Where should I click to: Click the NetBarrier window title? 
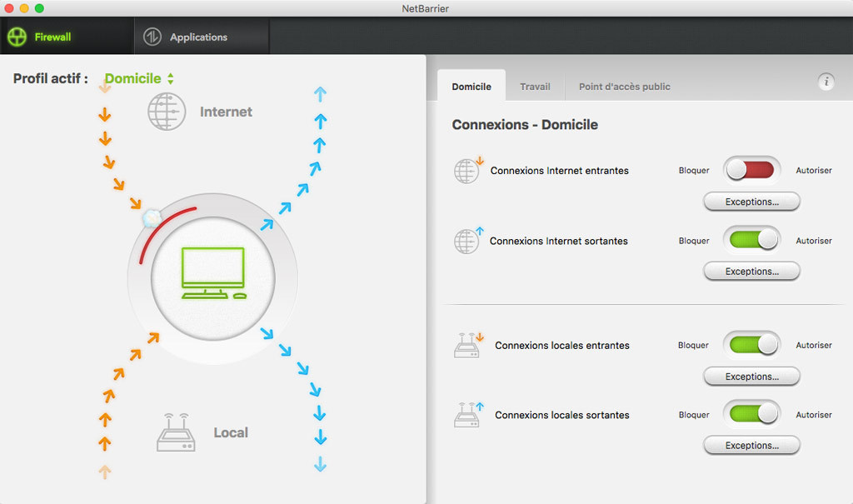click(426, 8)
